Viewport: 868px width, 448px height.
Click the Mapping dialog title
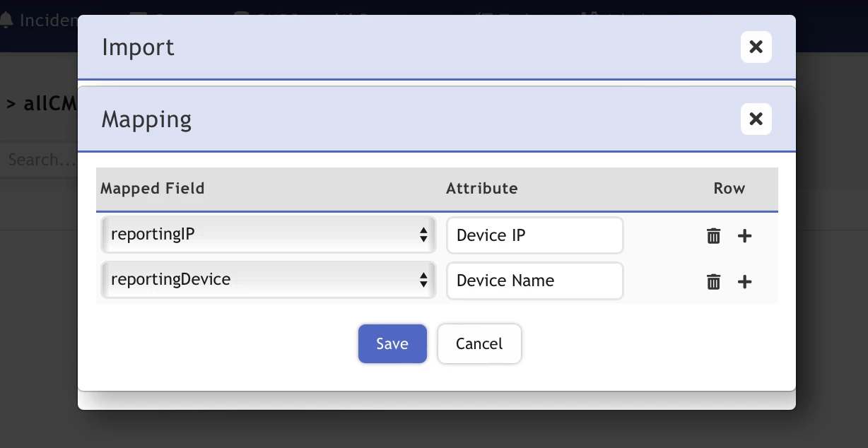coord(146,119)
